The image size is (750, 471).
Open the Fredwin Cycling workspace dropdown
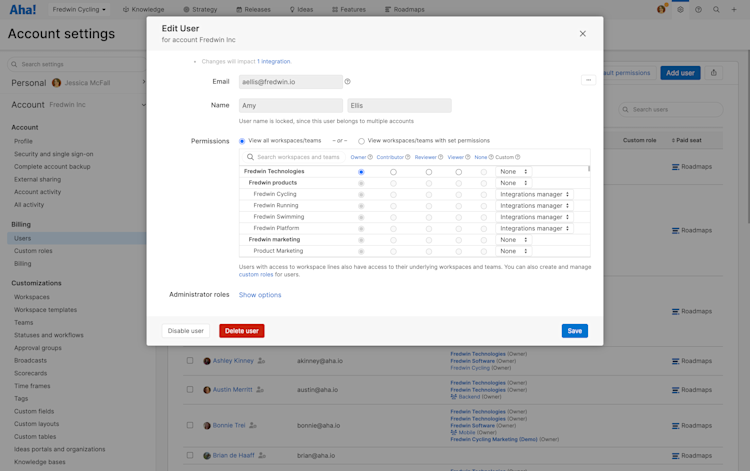(79, 10)
